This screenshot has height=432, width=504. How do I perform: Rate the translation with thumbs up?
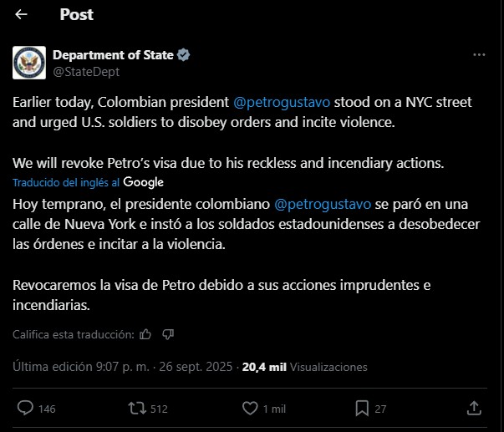pyautogui.click(x=145, y=334)
